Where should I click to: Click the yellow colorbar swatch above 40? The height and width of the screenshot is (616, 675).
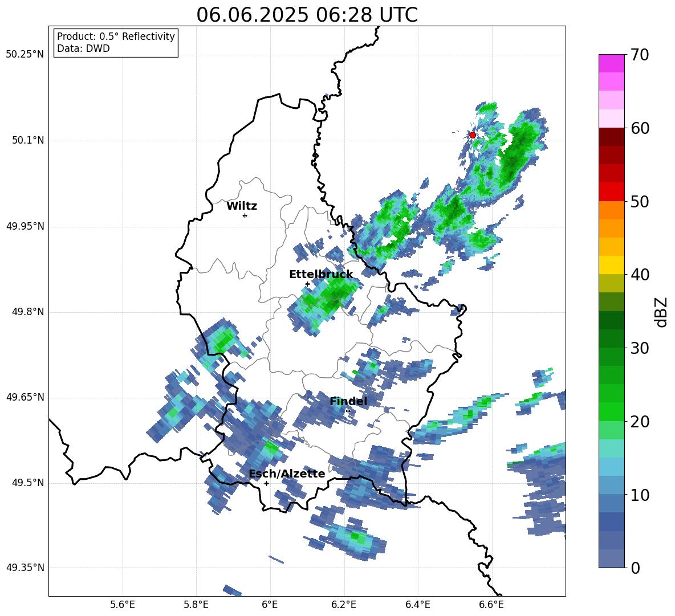611,264
